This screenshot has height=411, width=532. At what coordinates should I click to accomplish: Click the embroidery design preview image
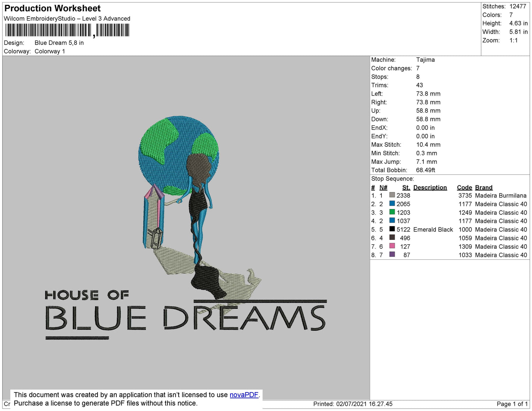tap(186, 227)
